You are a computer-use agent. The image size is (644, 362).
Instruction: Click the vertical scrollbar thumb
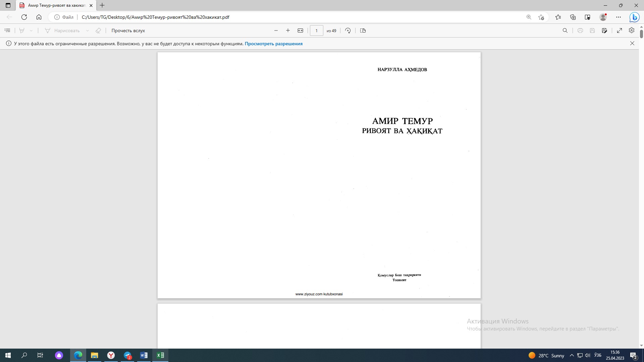point(641,34)
